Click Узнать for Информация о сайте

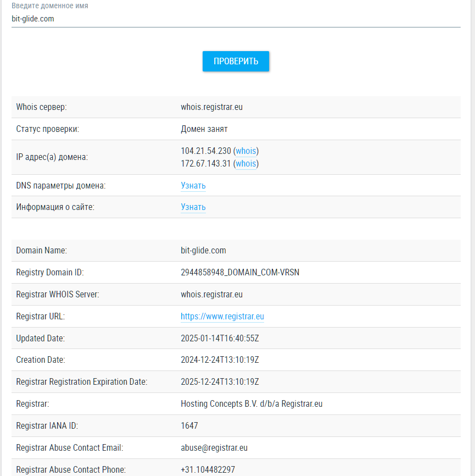pos(193,207)
